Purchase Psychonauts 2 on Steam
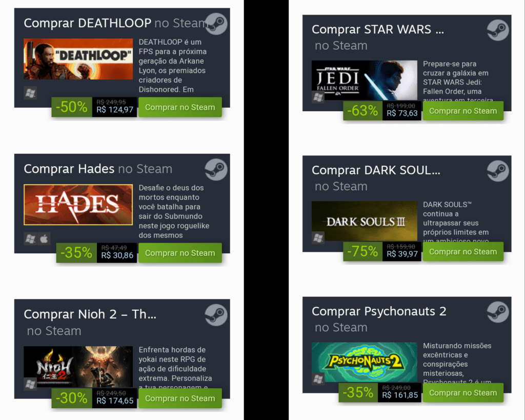525x420 pixels. coord(463,392)
